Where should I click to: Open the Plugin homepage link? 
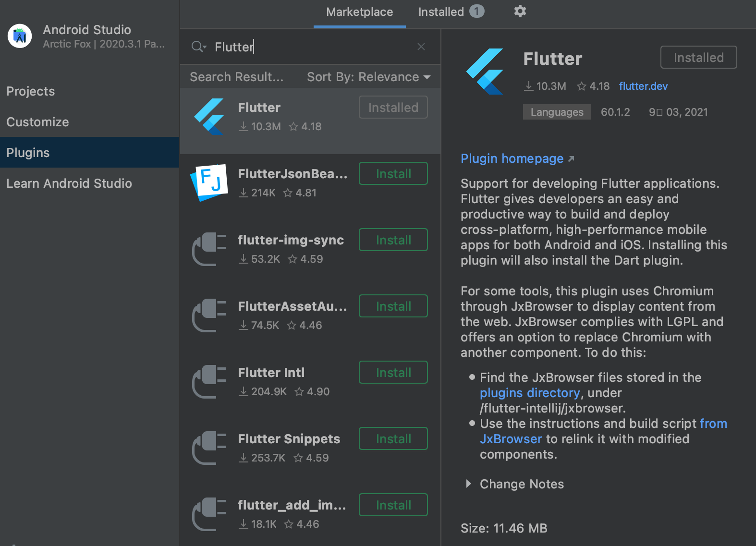point(517,158)
